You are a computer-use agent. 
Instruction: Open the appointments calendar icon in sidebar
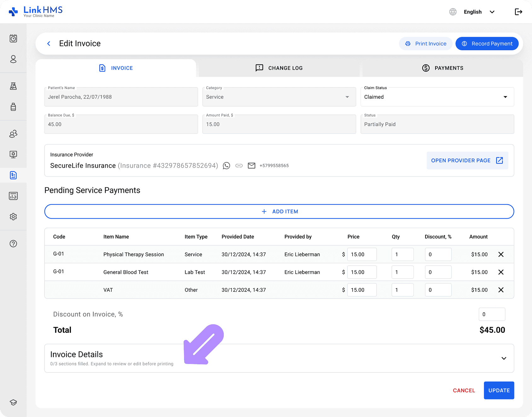click(x=13, y=38)
